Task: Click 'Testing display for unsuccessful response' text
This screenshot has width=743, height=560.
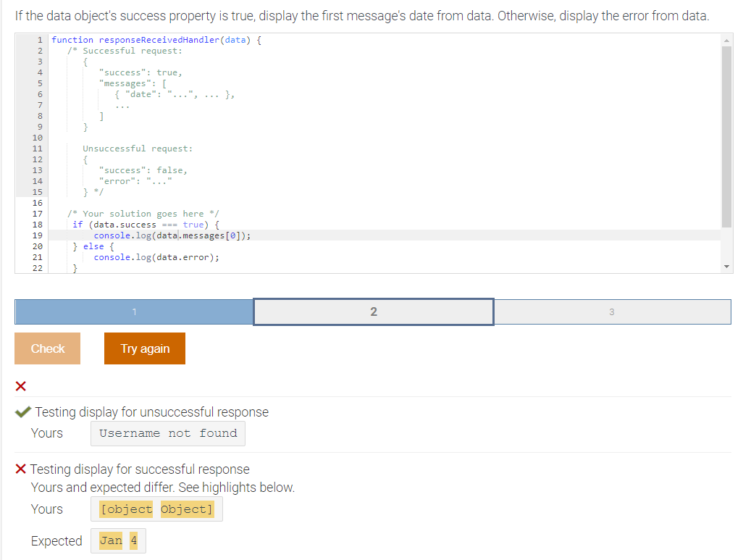Action: coord(151,412)
